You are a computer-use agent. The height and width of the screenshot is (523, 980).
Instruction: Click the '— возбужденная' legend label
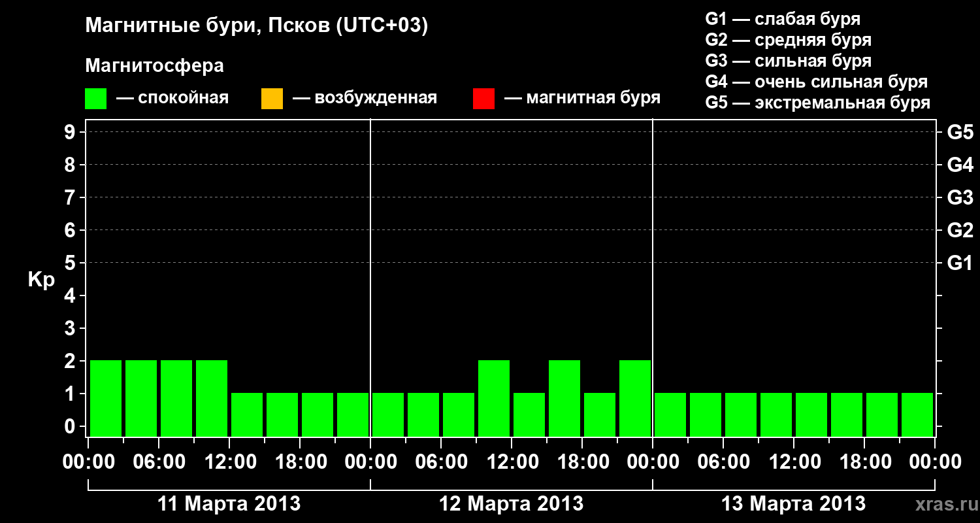click(x=365, y=98)
